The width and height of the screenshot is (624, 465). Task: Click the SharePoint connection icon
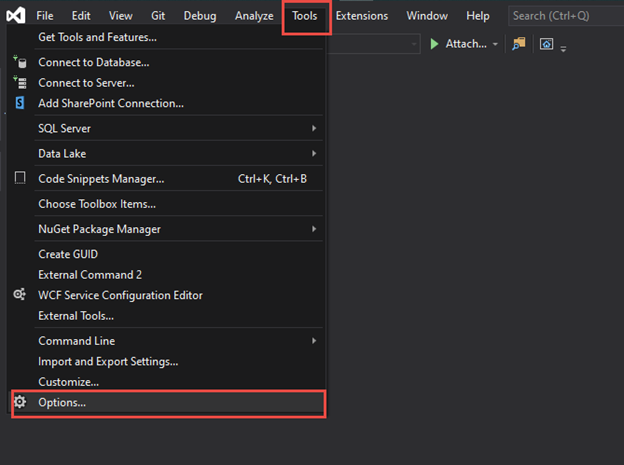coord(19,103)
